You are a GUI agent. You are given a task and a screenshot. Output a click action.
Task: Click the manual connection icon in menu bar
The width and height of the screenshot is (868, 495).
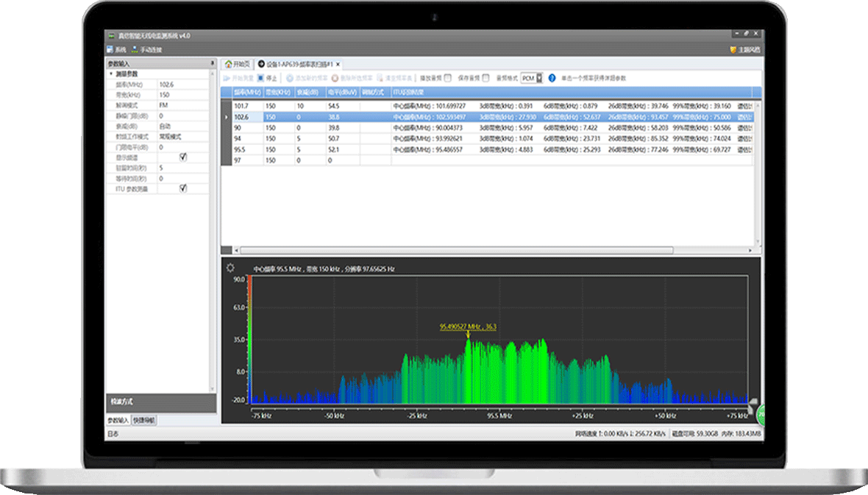point(135,50)
